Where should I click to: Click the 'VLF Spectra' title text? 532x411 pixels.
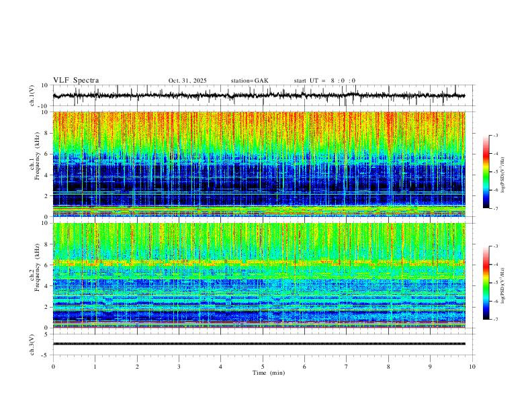[x=76, y=81]
